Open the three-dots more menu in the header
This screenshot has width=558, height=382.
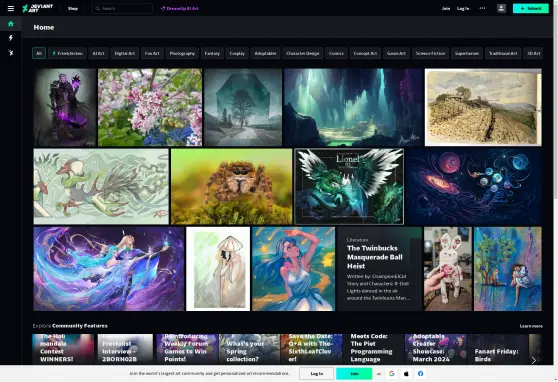[x=482, y=8]
